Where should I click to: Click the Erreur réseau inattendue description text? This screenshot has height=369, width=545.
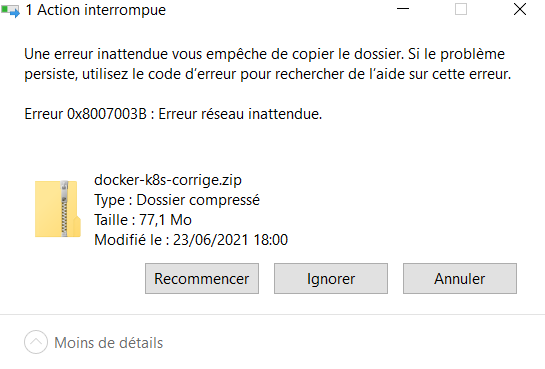click(x=240, y=114)
